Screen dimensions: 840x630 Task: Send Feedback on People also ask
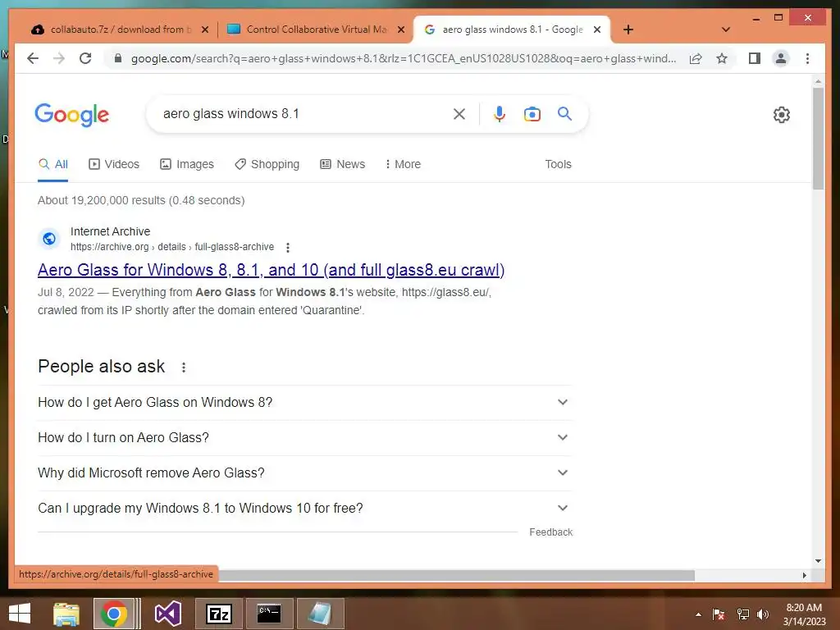(x=550, y=532)
